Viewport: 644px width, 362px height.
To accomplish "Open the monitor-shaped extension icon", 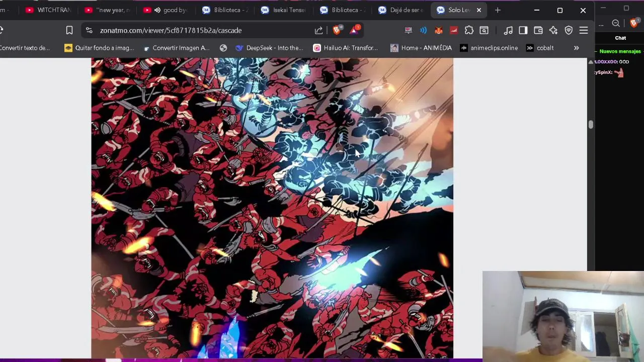I will (x=409, y=30).
